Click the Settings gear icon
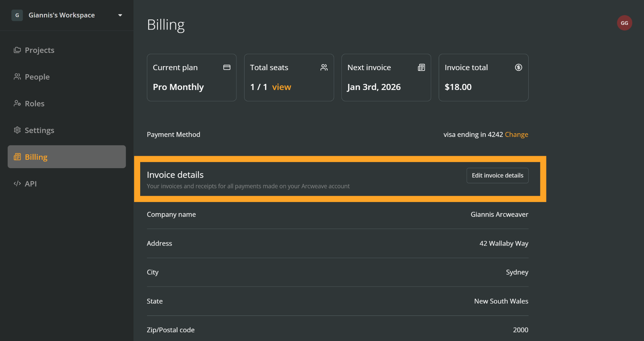This screenshot has height=341, width=644. 17,130
